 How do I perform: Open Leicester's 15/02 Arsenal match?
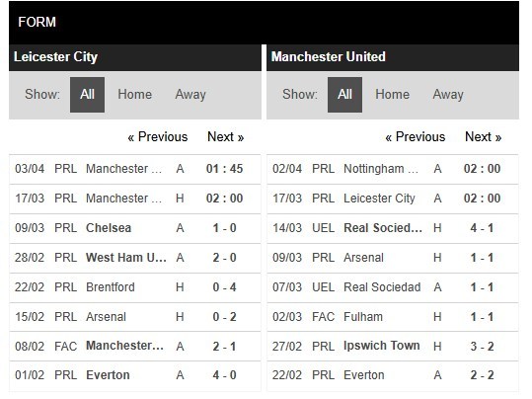[x=135, y=317]
